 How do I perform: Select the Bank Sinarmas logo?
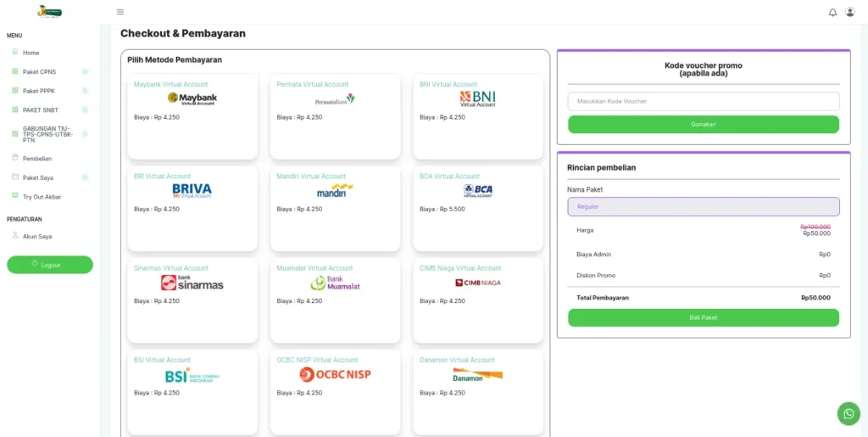click(192, 283)
